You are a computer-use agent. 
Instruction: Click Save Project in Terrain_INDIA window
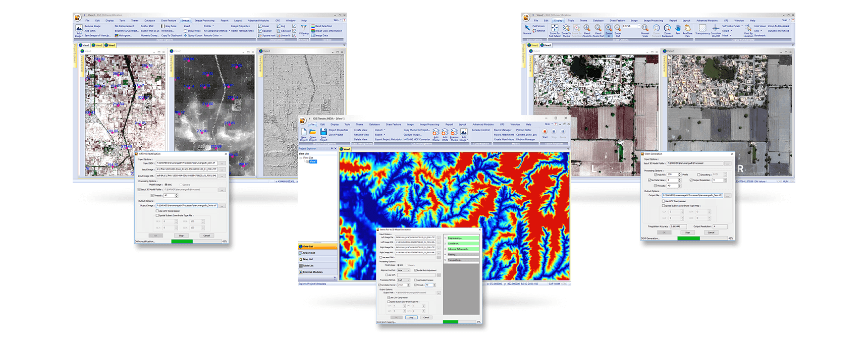323,134
